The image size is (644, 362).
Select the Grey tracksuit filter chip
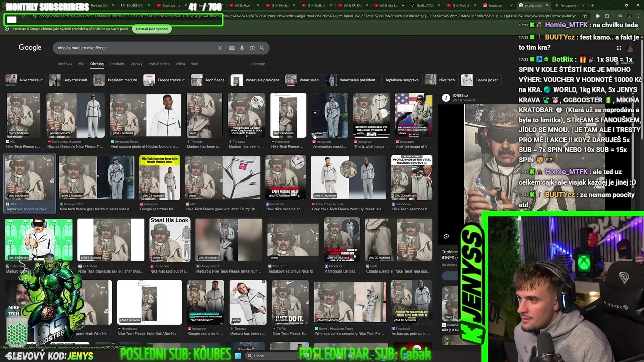pos(69,80)
